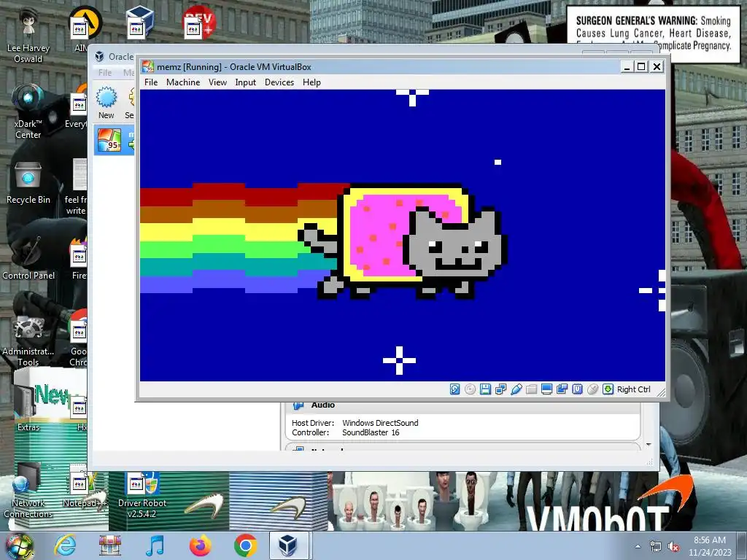The height and width of the screenshot is (560, 747).
Task: Click the Manager details scrollbar down arrow
Action: tap(649, 445)
